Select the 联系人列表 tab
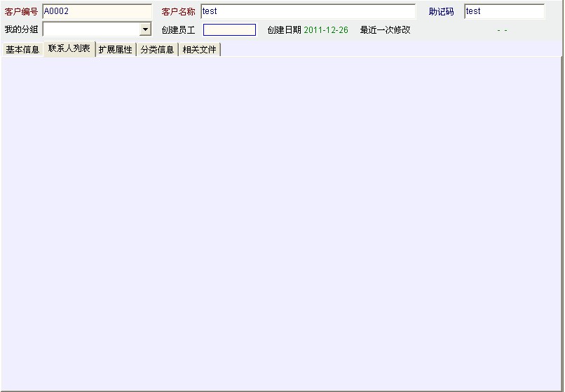 (69, 49)
